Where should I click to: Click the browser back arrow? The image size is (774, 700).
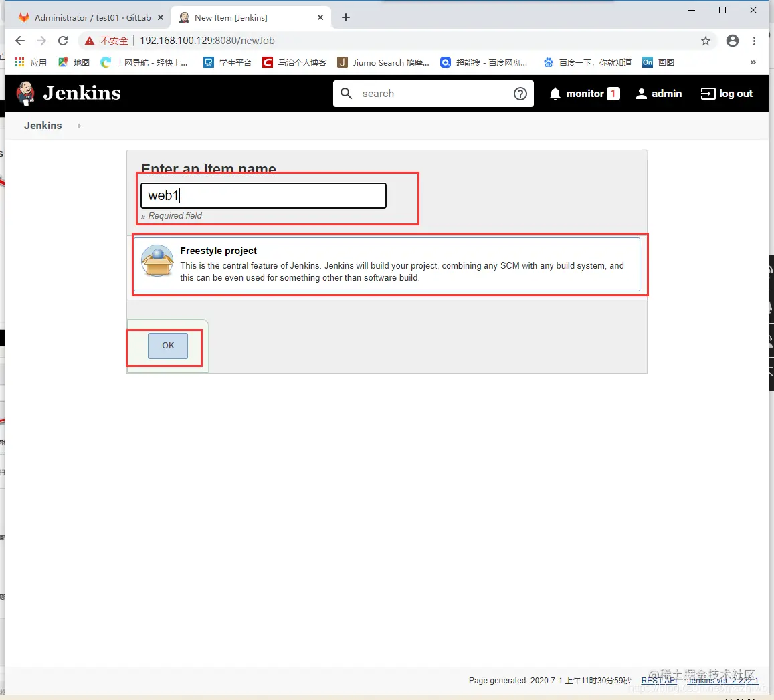(x=20, y=41)
